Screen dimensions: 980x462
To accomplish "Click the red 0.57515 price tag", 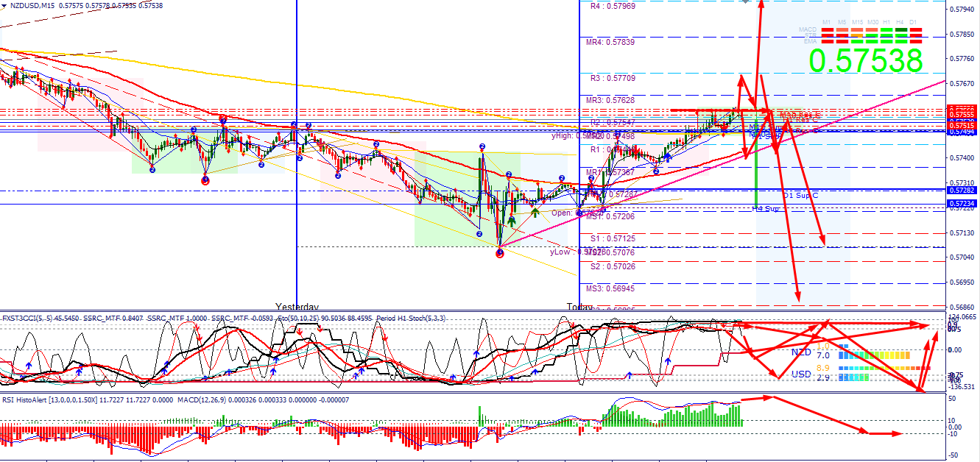I will 962,127.
